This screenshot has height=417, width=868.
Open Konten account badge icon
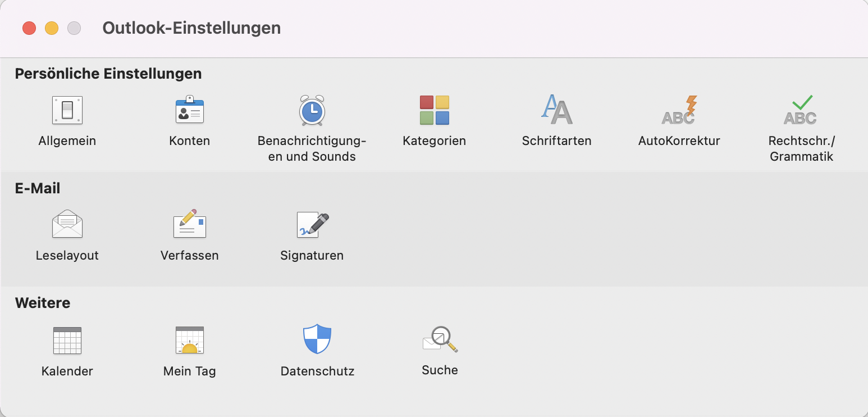pyautogui.click(x=190, y=110)
